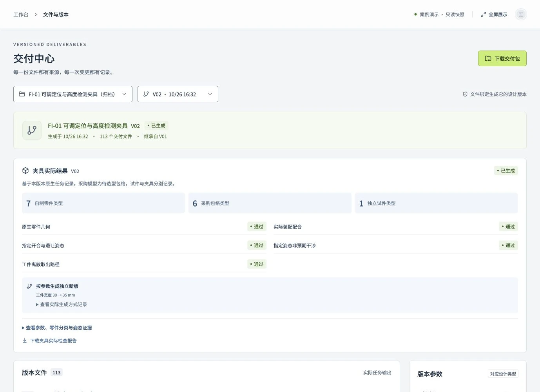Click the fullscreen expand arrows icon
The height and width of the screenshot is (392, 540).
[483, 15]
